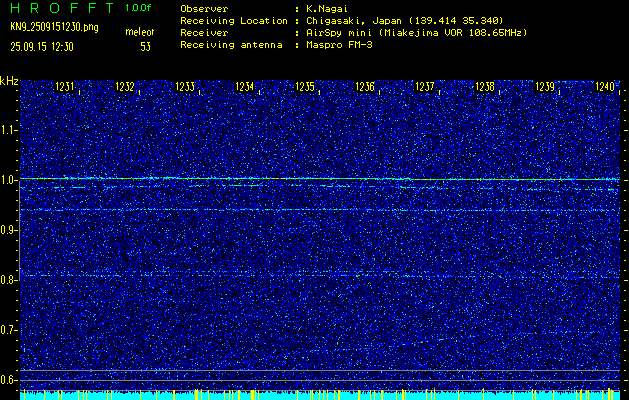Click the meteor count value 53
Viewport: 629px width, 400px height.
point(145,47)
